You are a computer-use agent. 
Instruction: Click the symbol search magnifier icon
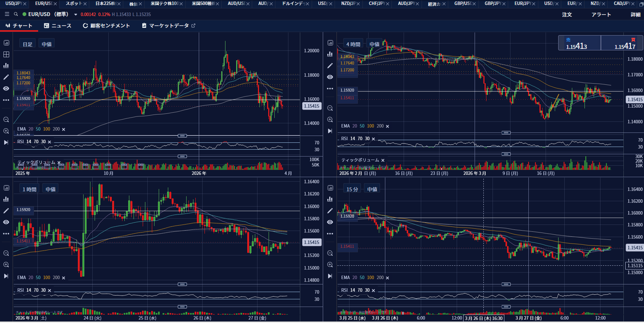coord(16,14)
